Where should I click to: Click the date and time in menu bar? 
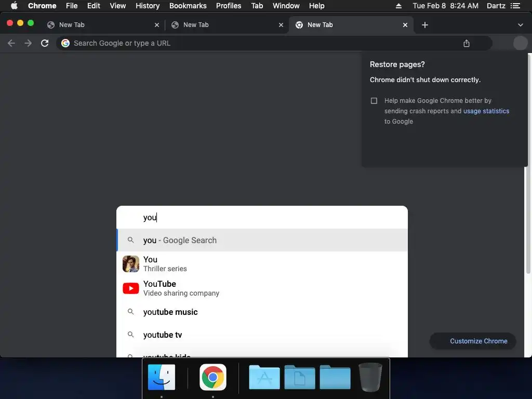coord(445,6)
